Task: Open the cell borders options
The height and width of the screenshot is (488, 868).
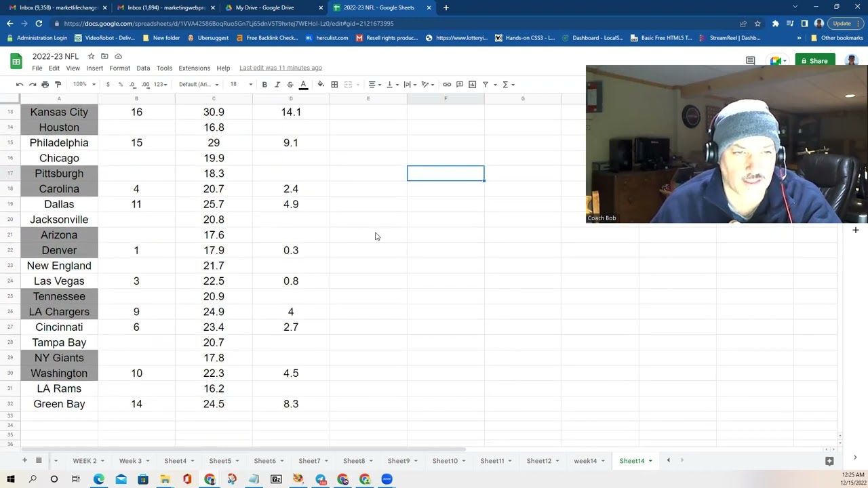Action: coord(334,84)
